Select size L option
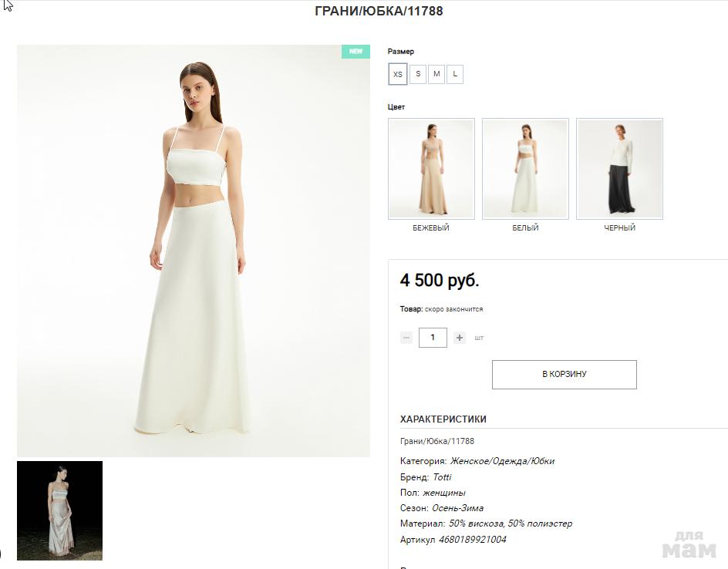The image size is (728, 569). [x=455, y=74]
